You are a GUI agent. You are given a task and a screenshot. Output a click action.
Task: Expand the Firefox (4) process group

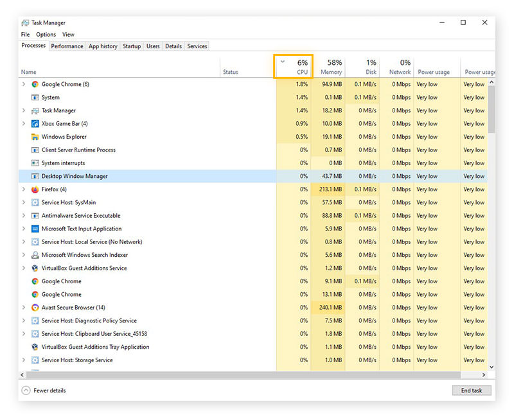(24, 189)
